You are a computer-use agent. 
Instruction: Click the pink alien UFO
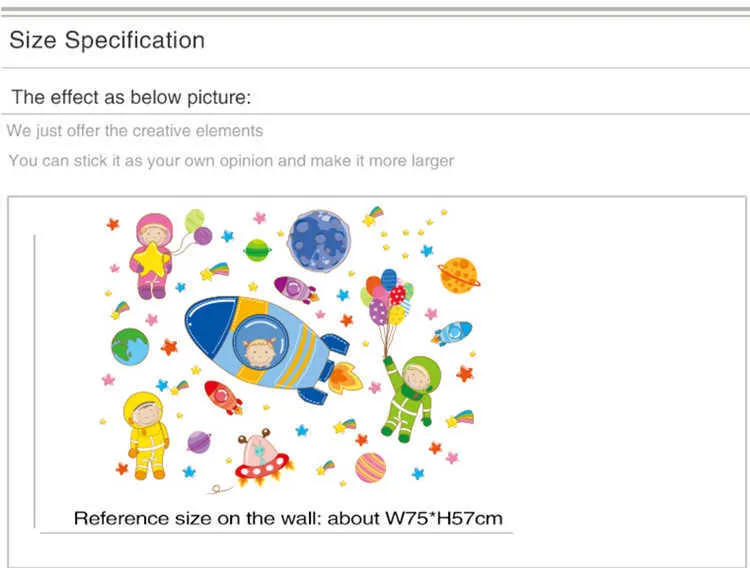coord(262,457)
